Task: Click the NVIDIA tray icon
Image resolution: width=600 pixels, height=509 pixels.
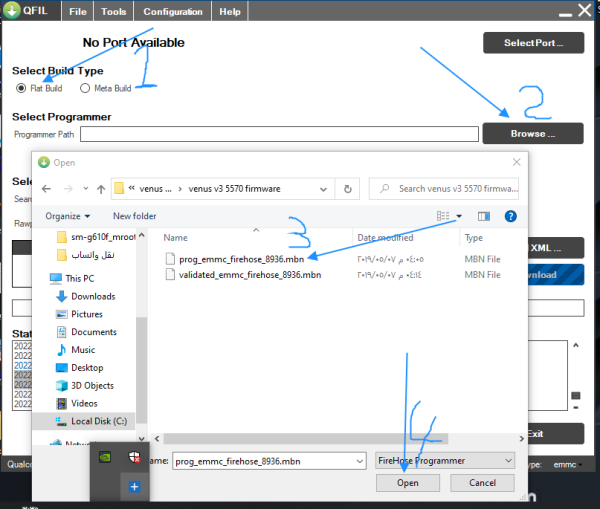Action: [x=105, y=457]
